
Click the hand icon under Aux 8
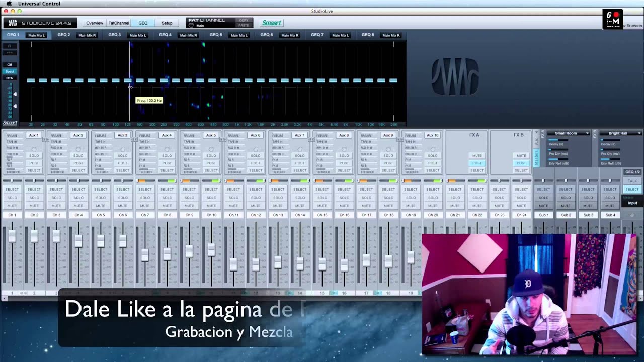click(344, 149)
